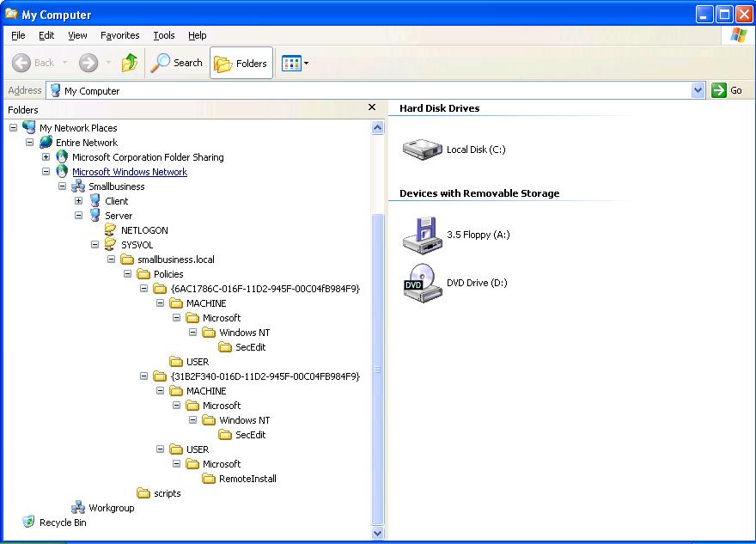Collapse the smallbusiness.local folder node
Screen dimensions: 756x544
112,259
